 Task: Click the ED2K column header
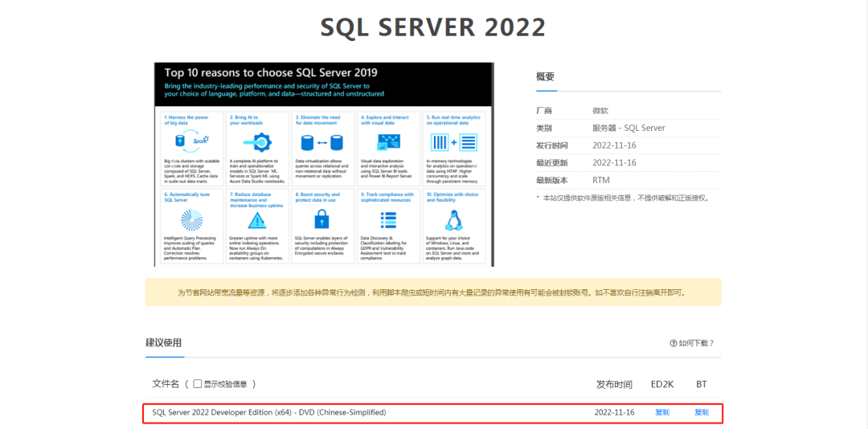[x=662, y=384]
